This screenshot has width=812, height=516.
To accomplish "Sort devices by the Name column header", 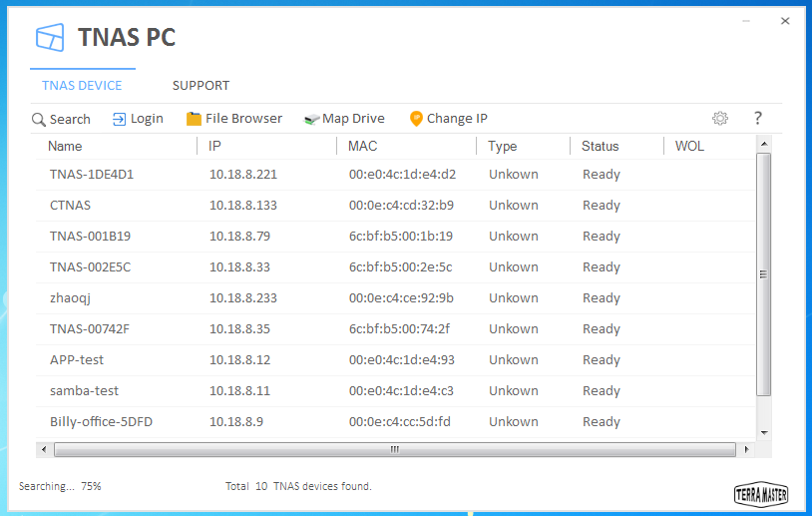I will coord(66,147).
